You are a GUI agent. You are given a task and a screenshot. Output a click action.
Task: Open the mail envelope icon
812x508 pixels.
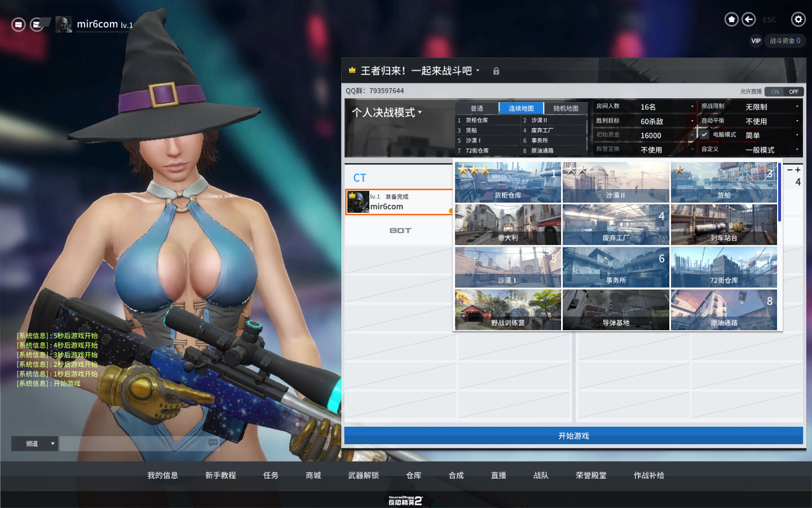pyautogui.click(x=37, y=25)
